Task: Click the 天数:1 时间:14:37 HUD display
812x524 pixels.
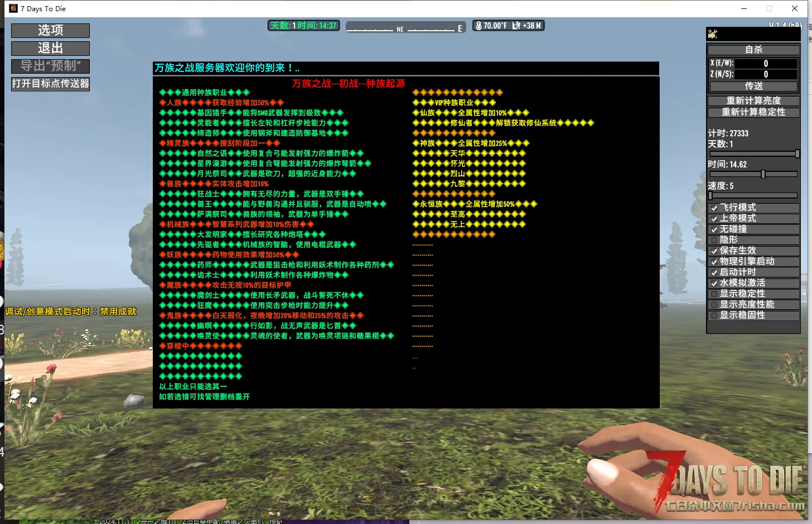Action: point(304,26)
